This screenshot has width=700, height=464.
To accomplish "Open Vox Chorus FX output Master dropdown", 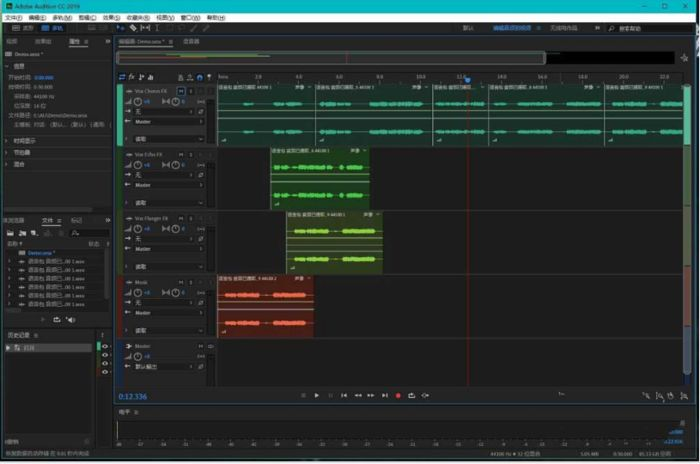I will click(x=168, y=121).
